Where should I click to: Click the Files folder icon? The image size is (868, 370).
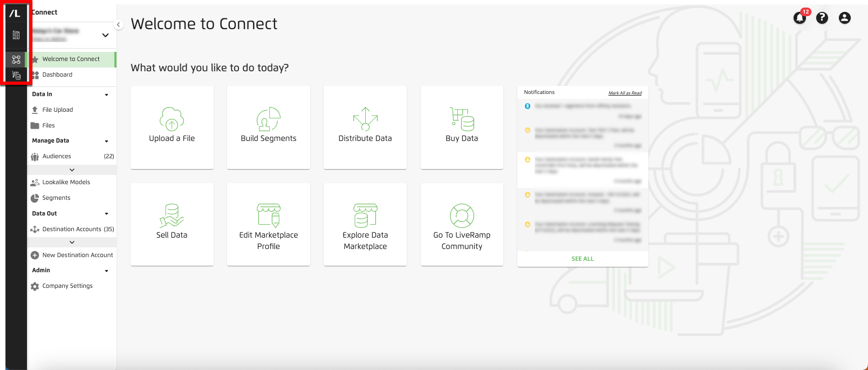click(x=35, y=125)
